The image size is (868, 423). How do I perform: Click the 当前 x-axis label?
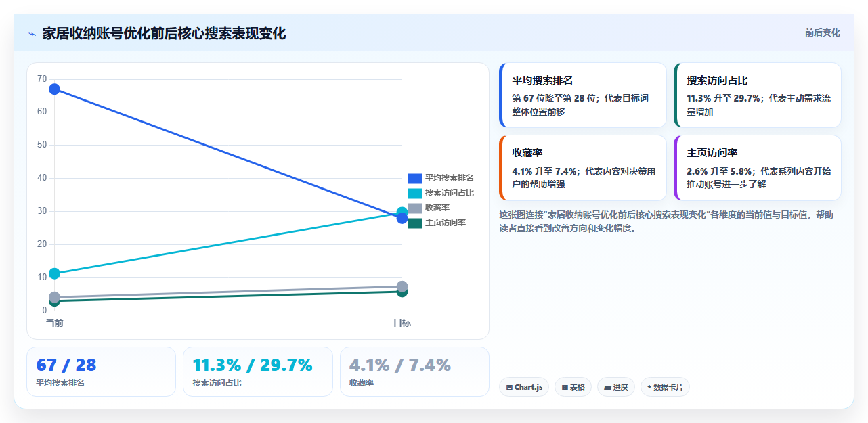click(54, 323)
